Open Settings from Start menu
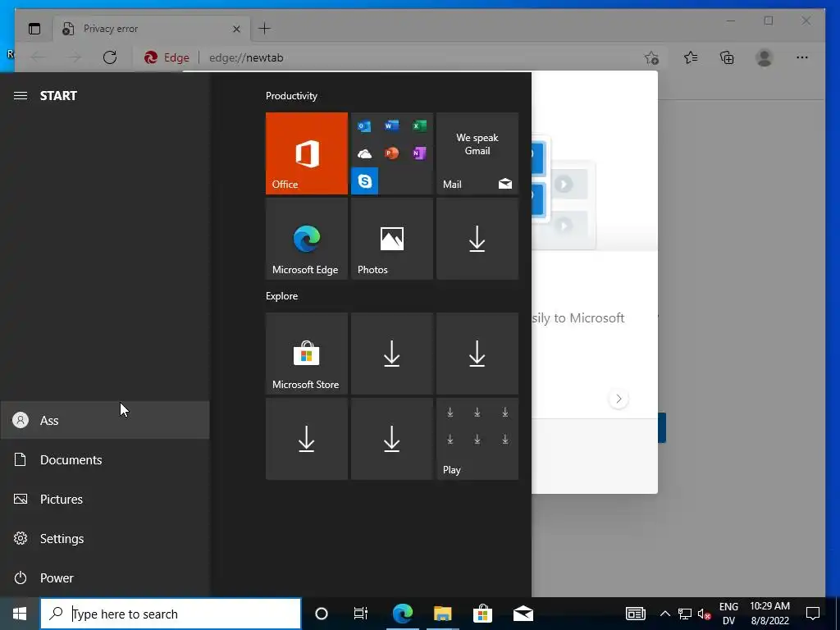This screenshot has width=840, height=630. [x=105, y=538]
